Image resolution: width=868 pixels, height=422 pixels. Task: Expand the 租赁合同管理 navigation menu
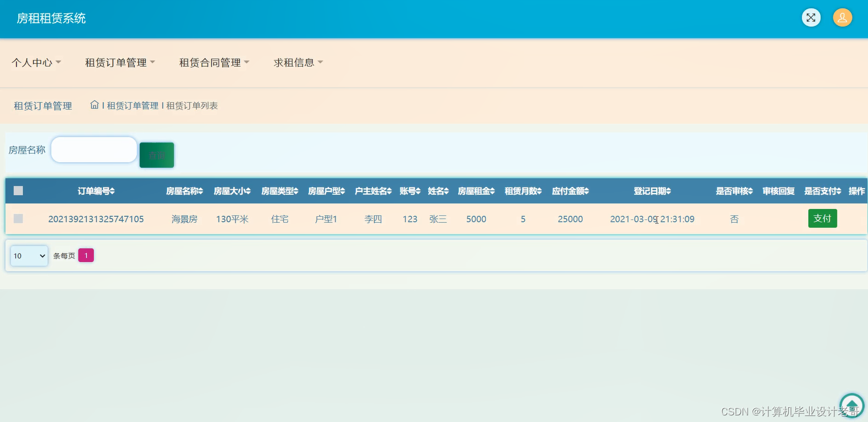(x=214, y=63)
